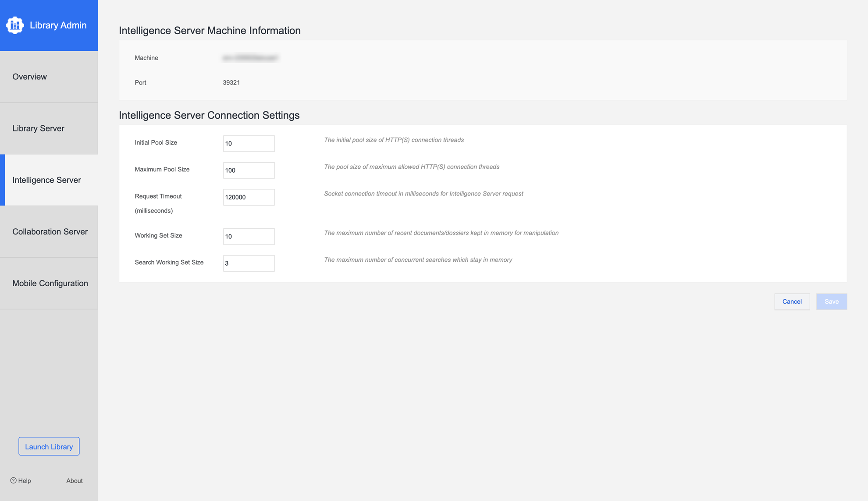The width and height of the screenshot is (868, 501).
Task: Switch to Library Server tab
Action: click(38, 128)
